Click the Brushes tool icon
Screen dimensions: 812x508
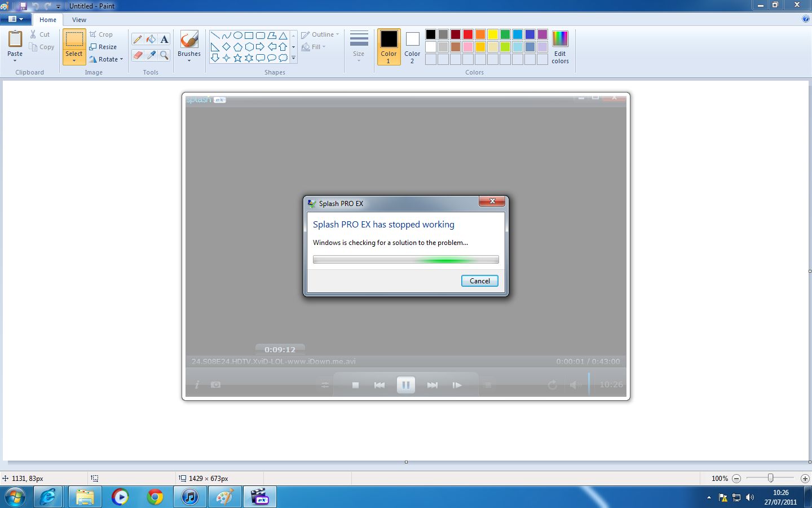[x=189, y=39]
